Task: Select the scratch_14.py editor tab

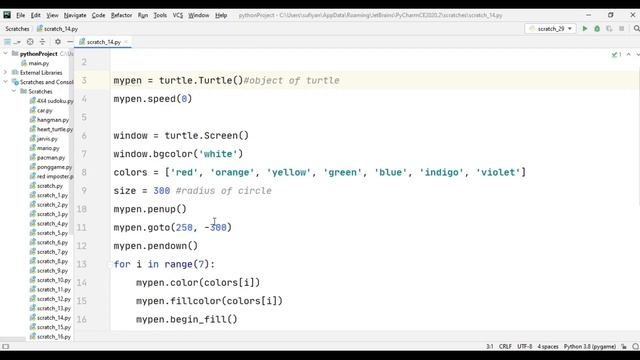Action: pyautogui.click(x=103, y=42)
